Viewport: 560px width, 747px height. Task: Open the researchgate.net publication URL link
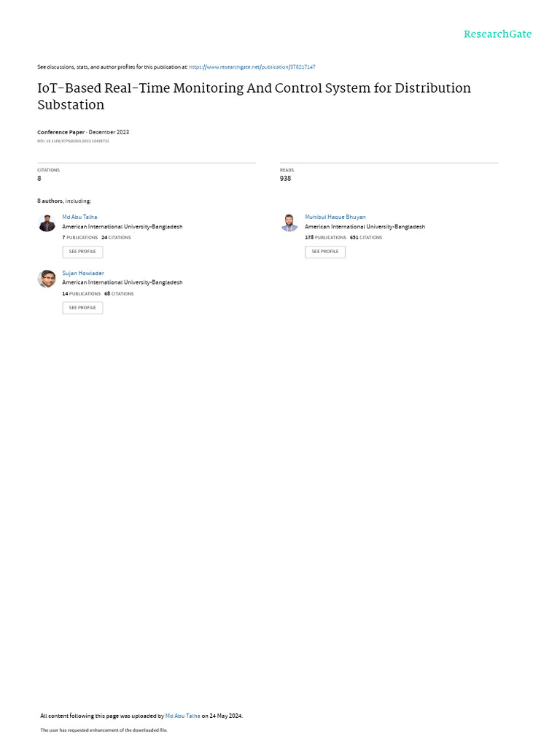[252, 67]
